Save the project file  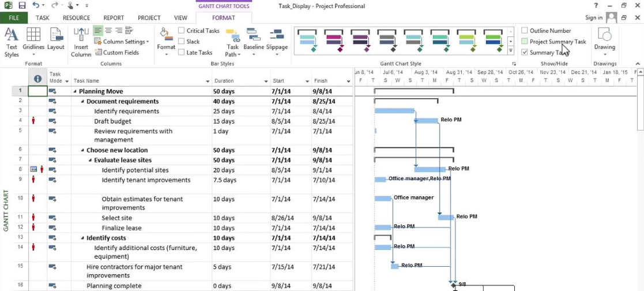[22, 6]
